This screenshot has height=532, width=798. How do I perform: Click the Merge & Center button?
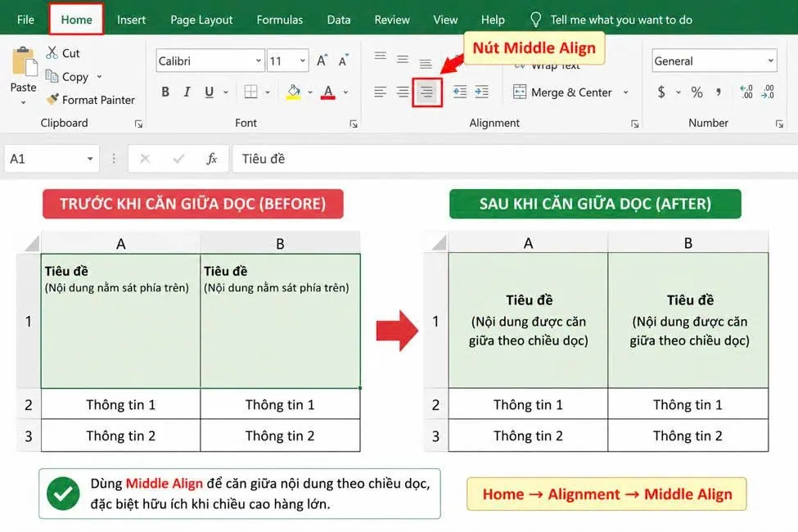562,92
